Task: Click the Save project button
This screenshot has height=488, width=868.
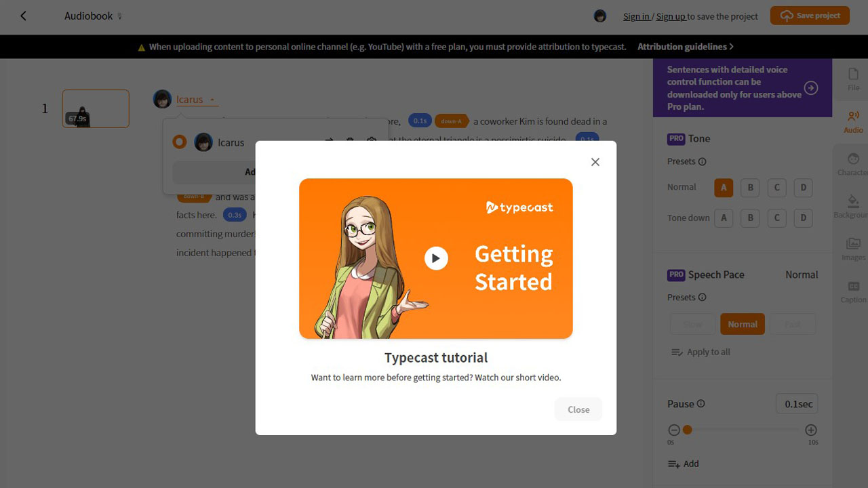Action: (x=810, y=16)
